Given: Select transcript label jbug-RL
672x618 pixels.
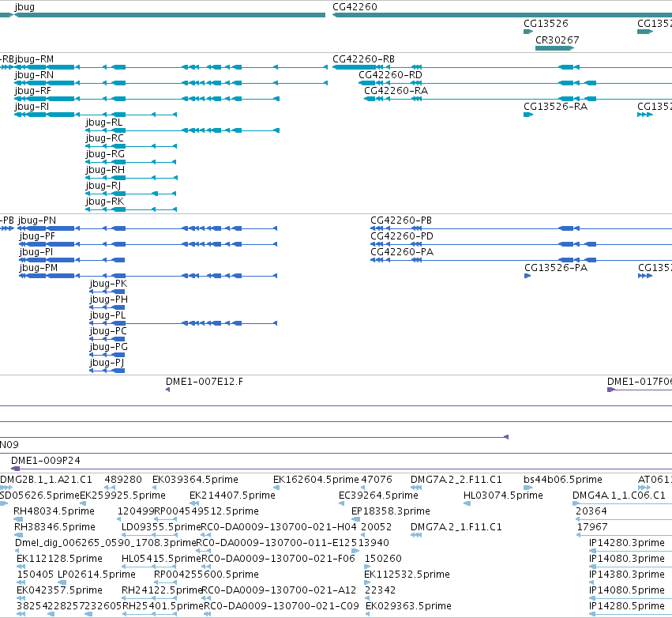Looking at the screenshot, I should click(104, 122).
